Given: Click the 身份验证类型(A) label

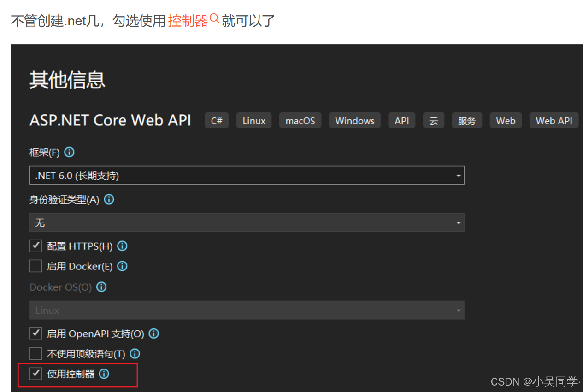Looking at the screenshot, I should pos(65,200).
